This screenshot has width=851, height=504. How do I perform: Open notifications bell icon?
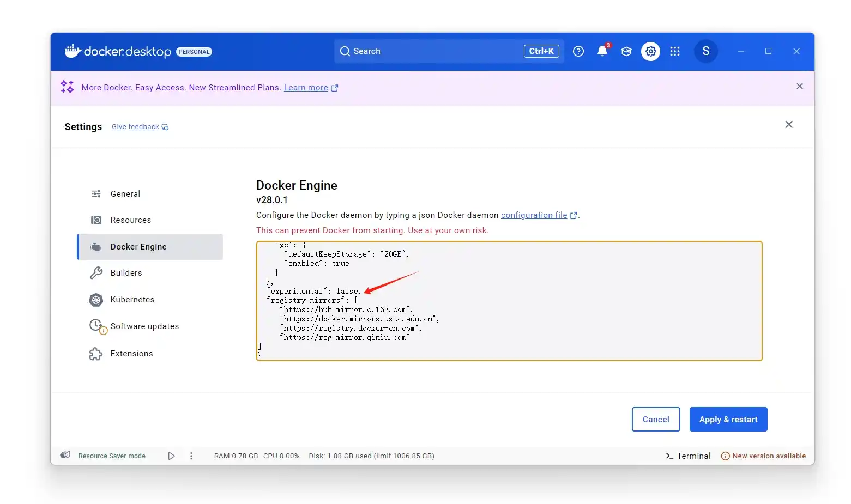[x=602, y=51]
